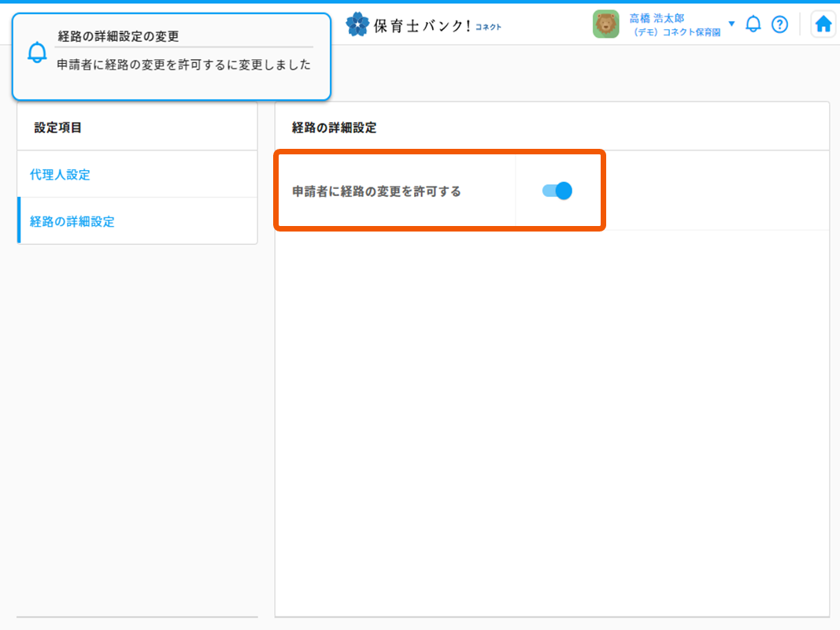Click the 保育士バンク! logo text

(422, 25)
